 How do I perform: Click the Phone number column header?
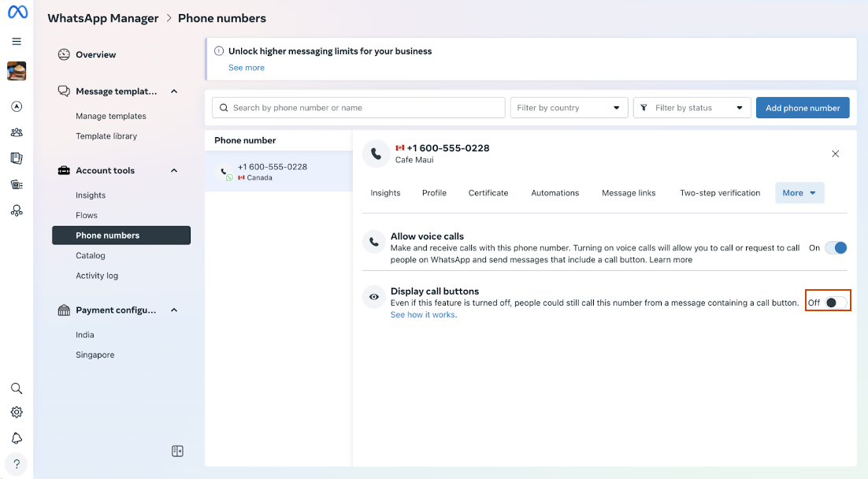(245, 140)
